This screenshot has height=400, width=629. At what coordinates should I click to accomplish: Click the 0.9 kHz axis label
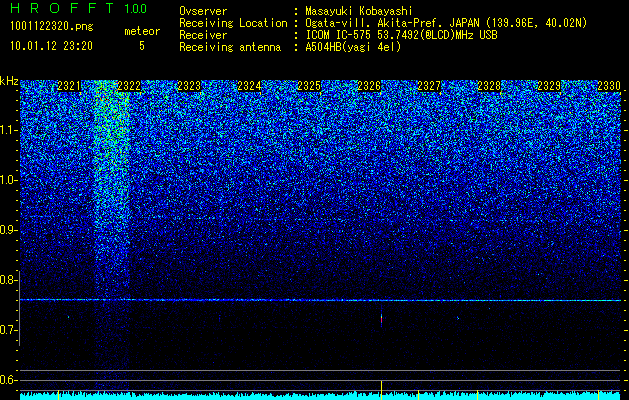9,230
